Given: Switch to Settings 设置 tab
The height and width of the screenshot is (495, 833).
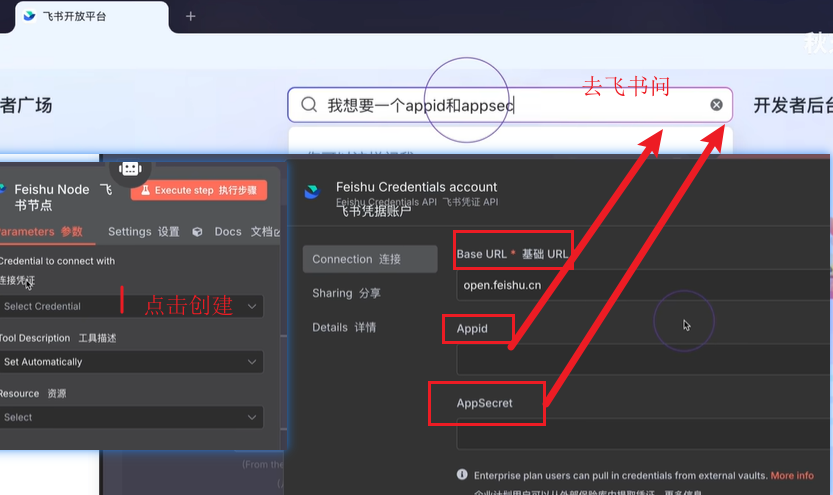Looking at the screenshot, I should click(x=143, y=232).
